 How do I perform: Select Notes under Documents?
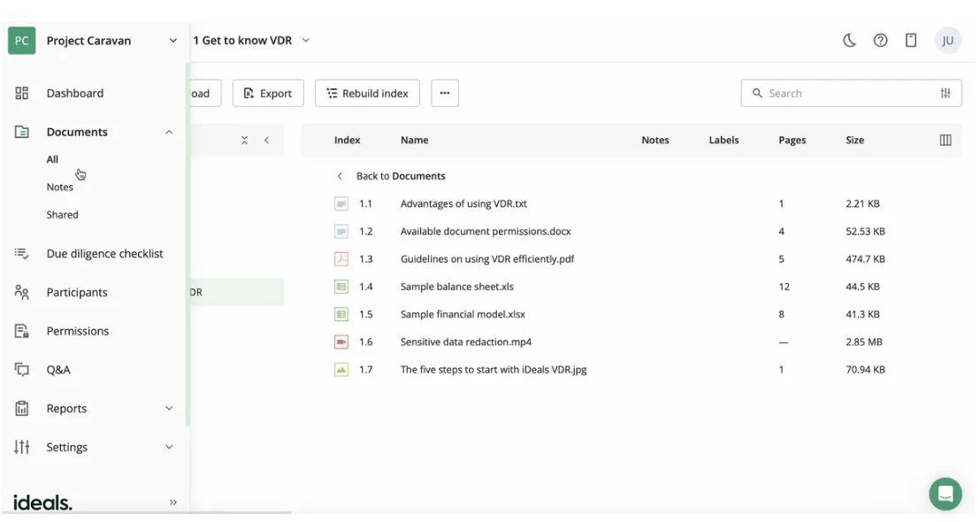[x=60, y=187]
